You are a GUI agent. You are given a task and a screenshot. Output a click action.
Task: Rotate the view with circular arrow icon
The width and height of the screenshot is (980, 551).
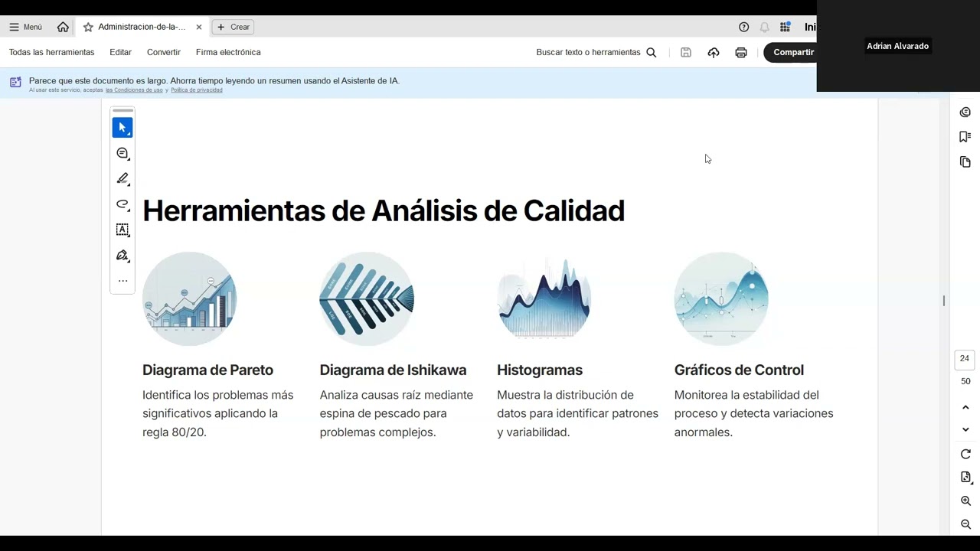click(965, 454)
